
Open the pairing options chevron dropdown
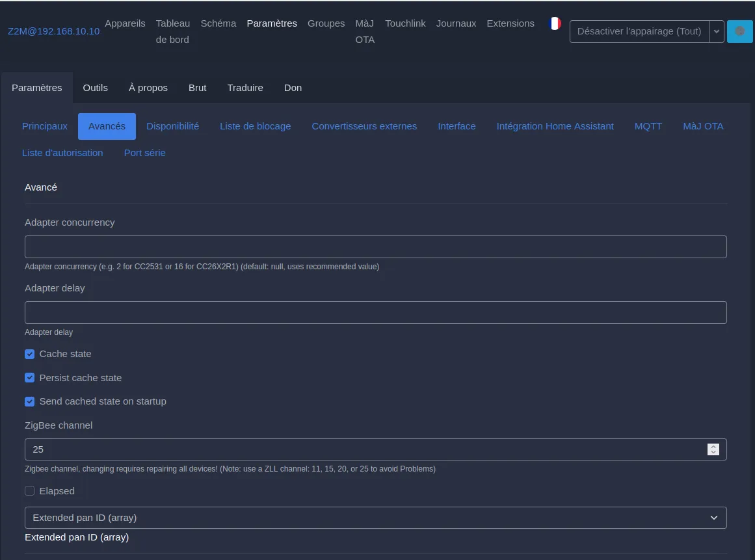tap(717, 31)
